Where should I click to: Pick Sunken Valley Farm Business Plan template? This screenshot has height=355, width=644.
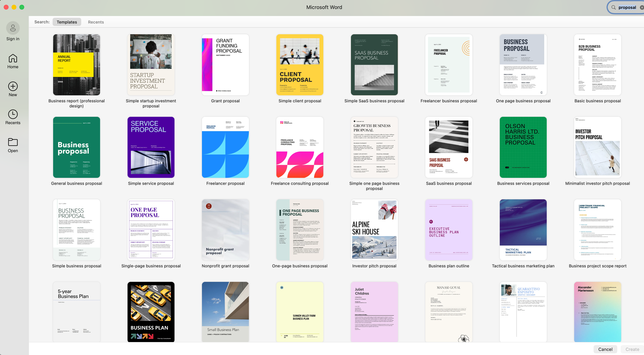(x=300, y=312)
